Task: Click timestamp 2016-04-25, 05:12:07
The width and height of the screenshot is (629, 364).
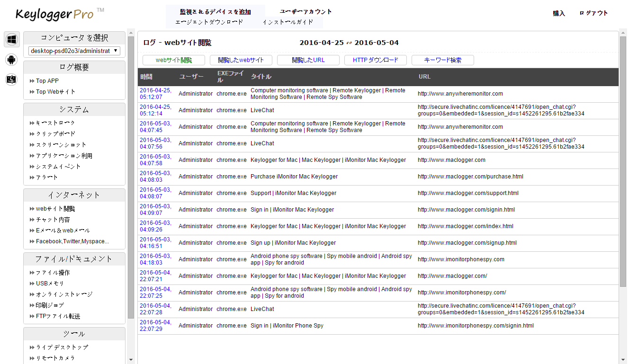Action: [156, 94]
